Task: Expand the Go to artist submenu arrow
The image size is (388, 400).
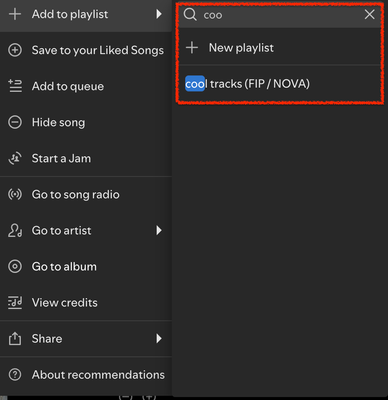Action: click(159, 230)
